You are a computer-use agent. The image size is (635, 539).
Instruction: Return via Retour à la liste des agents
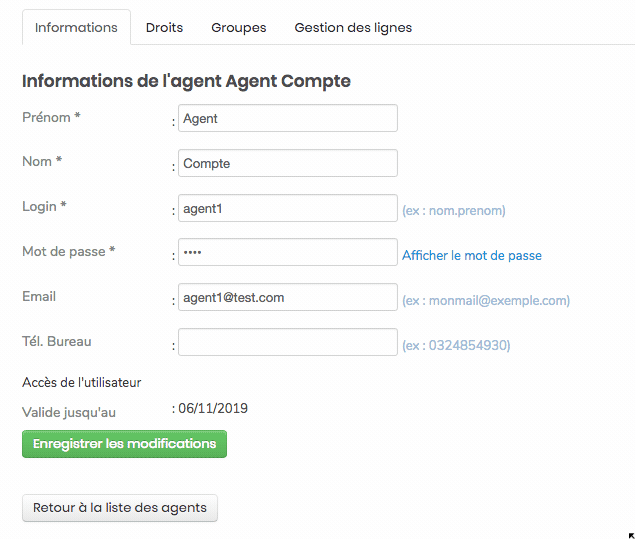(x=120, y=508)
